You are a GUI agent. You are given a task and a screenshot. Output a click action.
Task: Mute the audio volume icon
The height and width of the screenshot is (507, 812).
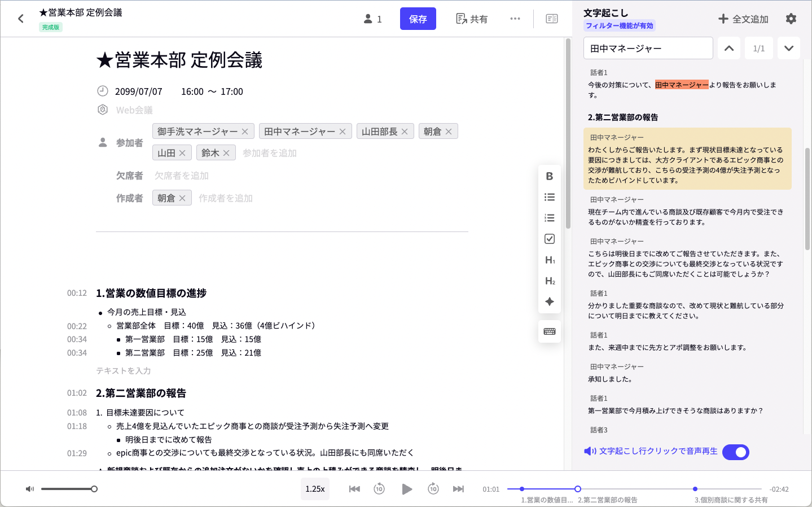30,489
